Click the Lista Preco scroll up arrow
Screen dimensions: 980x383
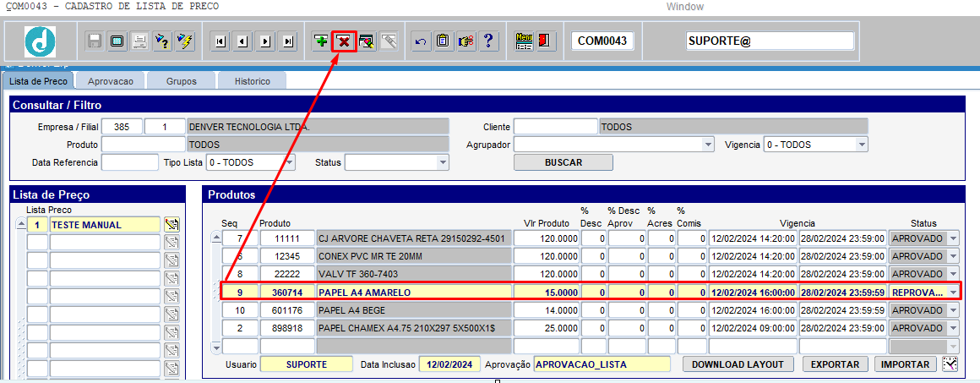click(20, 224)
